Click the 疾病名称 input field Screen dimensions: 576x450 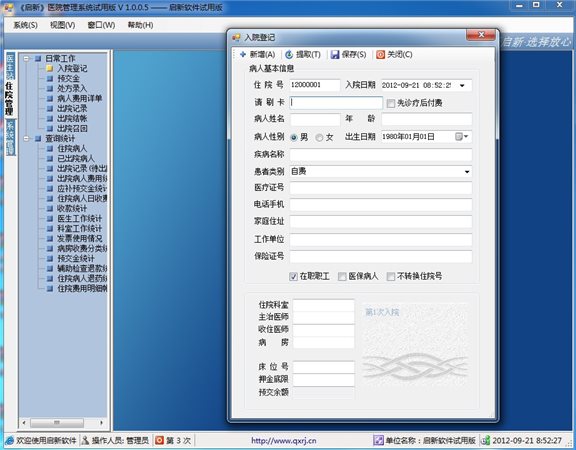click(381, 155)
